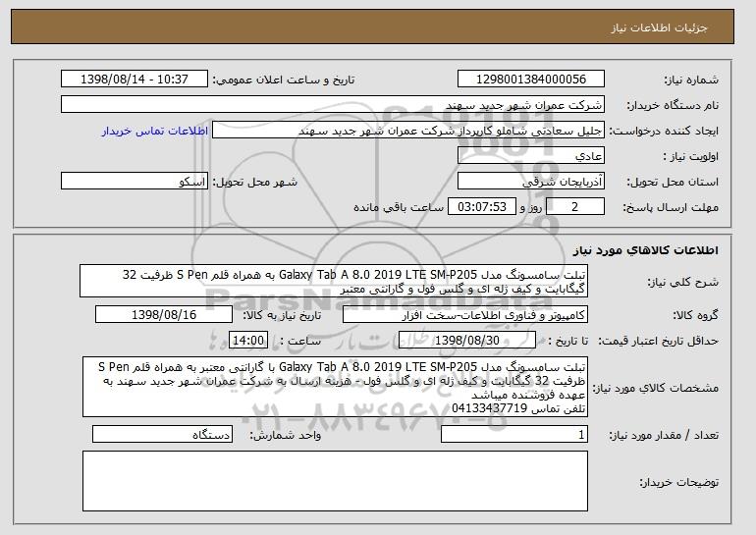This screenshot has height=535, width=756.
Task: Click the label تاریخ نیاز به کالا
Action: [x=281, y=315]
